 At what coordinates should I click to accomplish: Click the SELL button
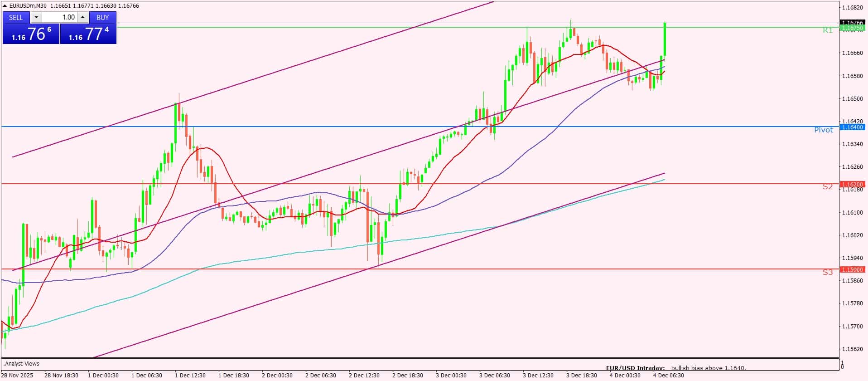point(16,17)
